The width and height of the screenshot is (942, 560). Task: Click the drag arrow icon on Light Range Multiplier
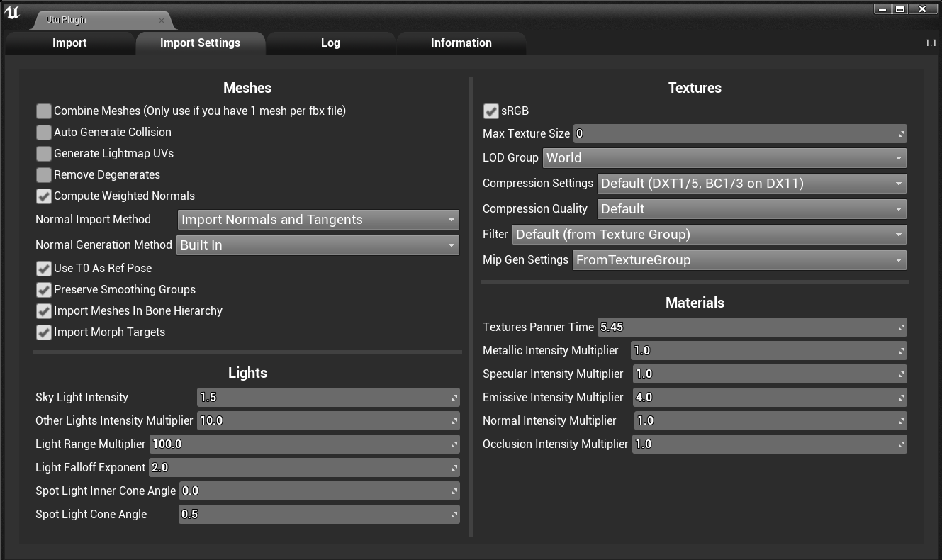(x=453, y=444)
